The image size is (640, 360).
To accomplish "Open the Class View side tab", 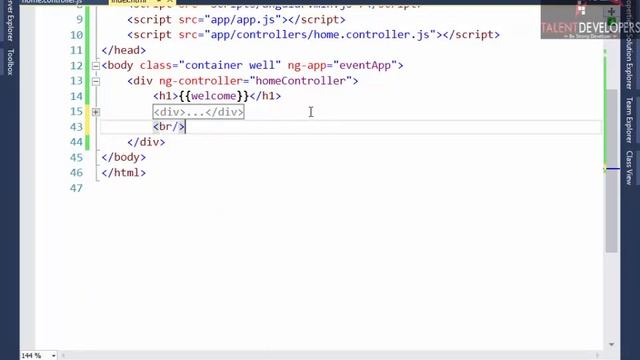I will pyautogui.click(x=629, y=167).
